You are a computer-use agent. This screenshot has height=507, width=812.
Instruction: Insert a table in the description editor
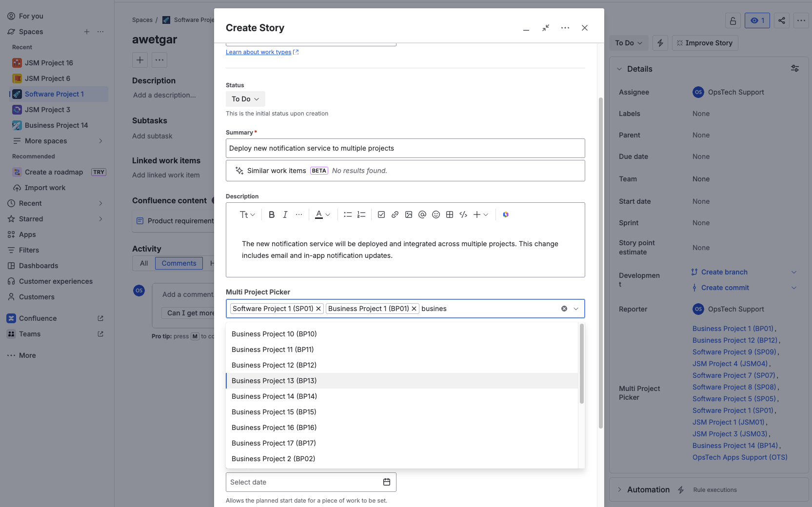point(449,214)
